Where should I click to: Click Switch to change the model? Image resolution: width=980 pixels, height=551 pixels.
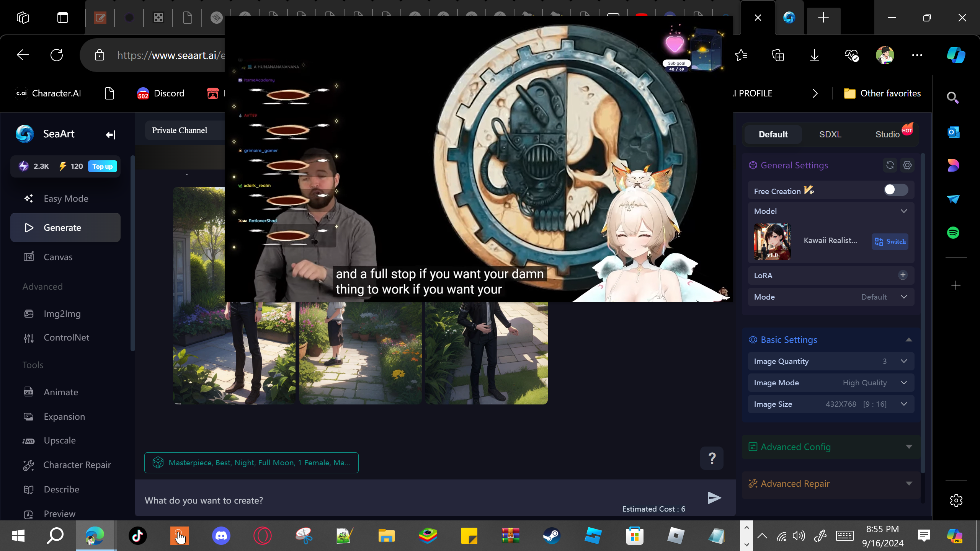click(890, 241)
